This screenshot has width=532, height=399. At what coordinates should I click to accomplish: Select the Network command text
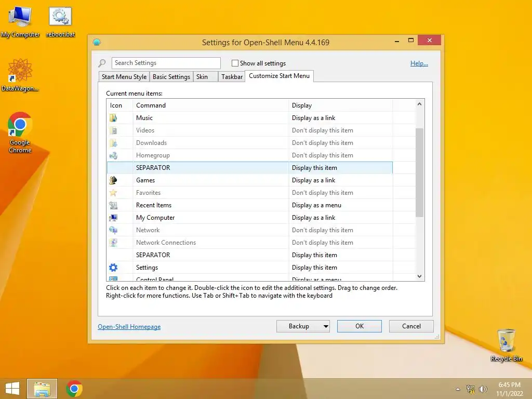[x=148, y=230]
